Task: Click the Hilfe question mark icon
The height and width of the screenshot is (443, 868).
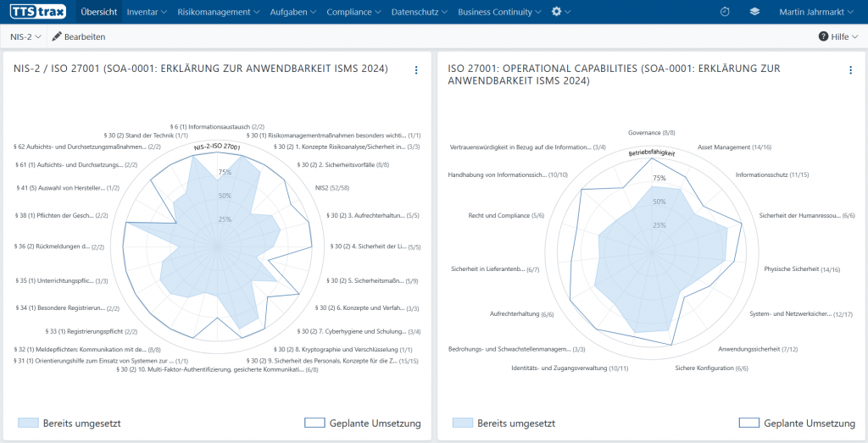Action: pyautogui.click(x=823, y=37)
